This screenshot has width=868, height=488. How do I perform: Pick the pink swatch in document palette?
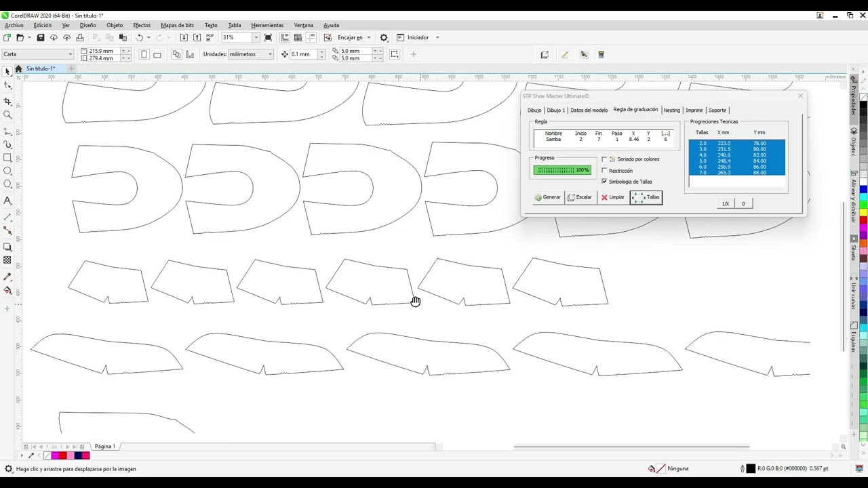[71, 455]
